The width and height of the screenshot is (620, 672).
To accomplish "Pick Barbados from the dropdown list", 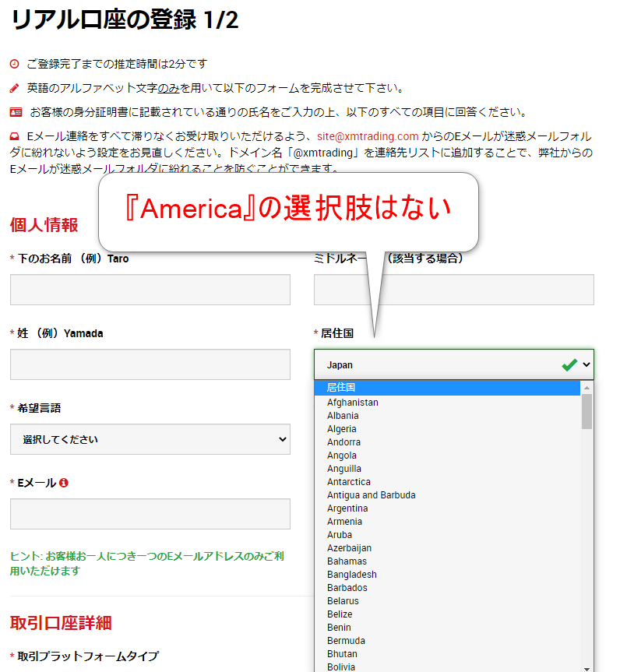I will pyautogui.click(x=447, y=589).
